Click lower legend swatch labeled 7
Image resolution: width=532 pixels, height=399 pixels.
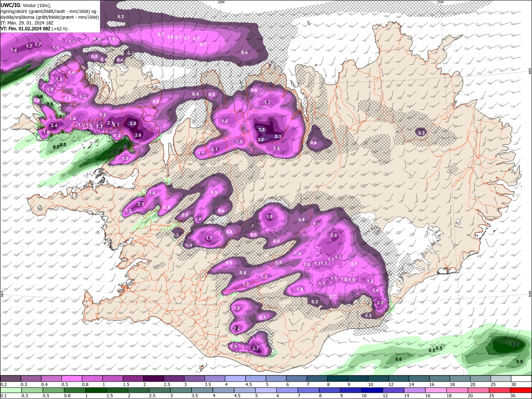pyautogui.click(x=308, y=390)
